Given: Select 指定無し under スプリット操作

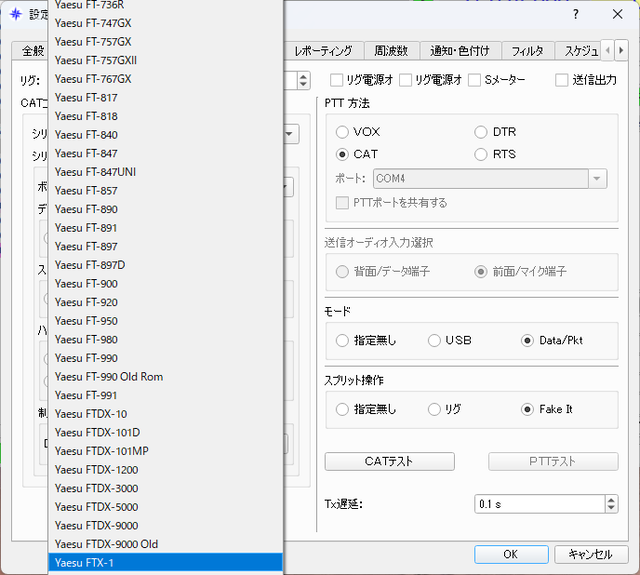Looking at the screenshot, I should coord(342,409).
